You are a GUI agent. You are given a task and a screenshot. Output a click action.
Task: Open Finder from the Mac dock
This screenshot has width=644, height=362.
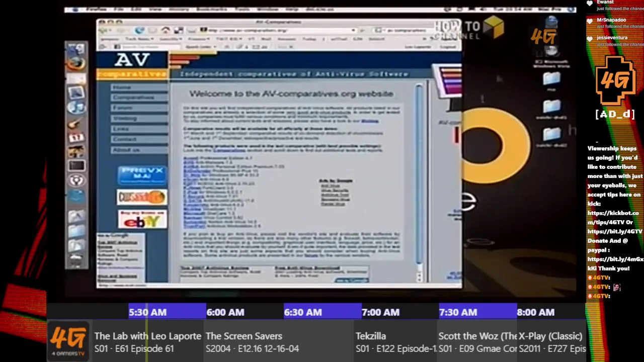pyautogui.click(x=76, y=49)
